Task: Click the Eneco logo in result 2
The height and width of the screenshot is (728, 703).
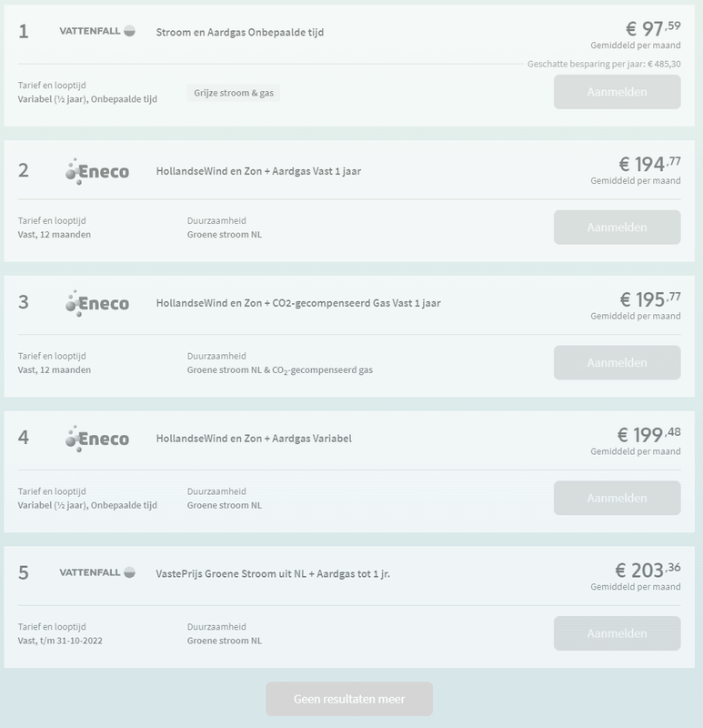Action: coord(97,171)
